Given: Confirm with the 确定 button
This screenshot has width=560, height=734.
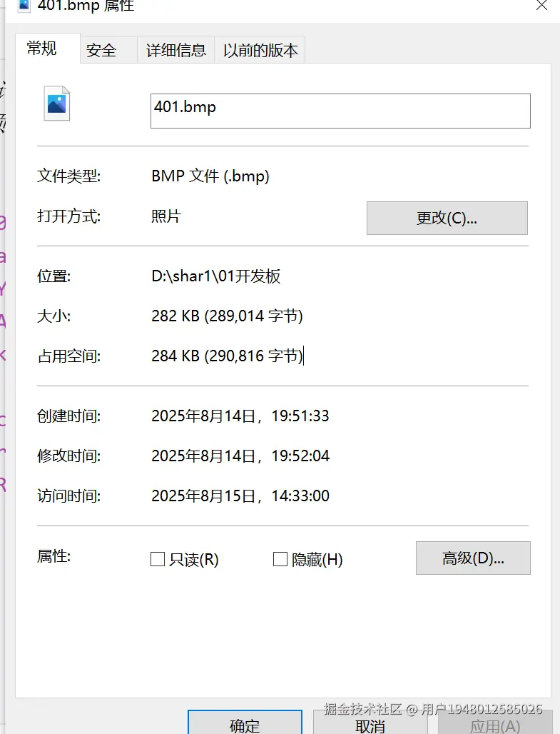Looking at the screenshot, I should [x=245, y=723].
